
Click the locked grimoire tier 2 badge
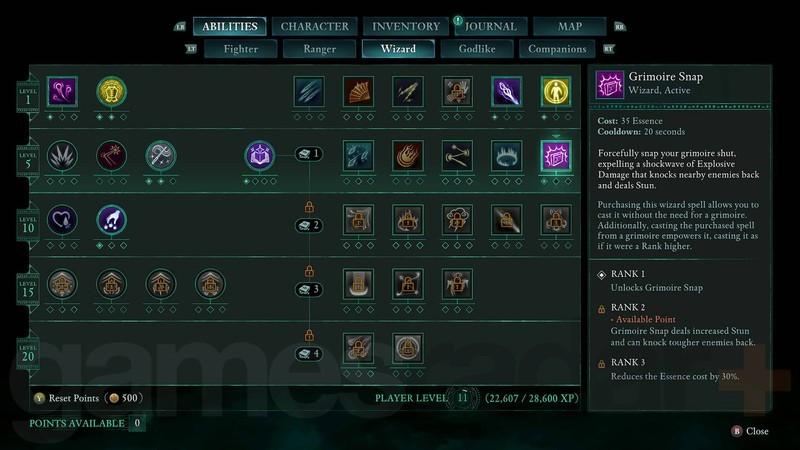(309, 225)
